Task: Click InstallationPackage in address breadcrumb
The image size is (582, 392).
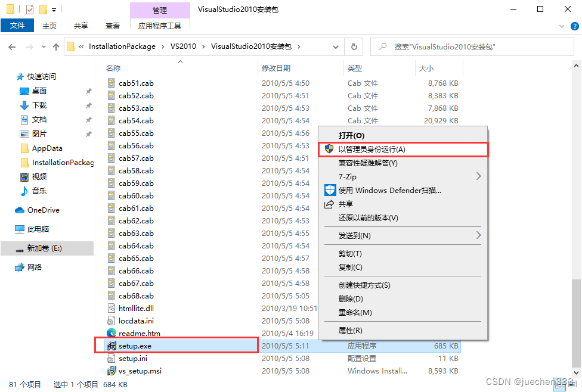Action: coord(122,46)
